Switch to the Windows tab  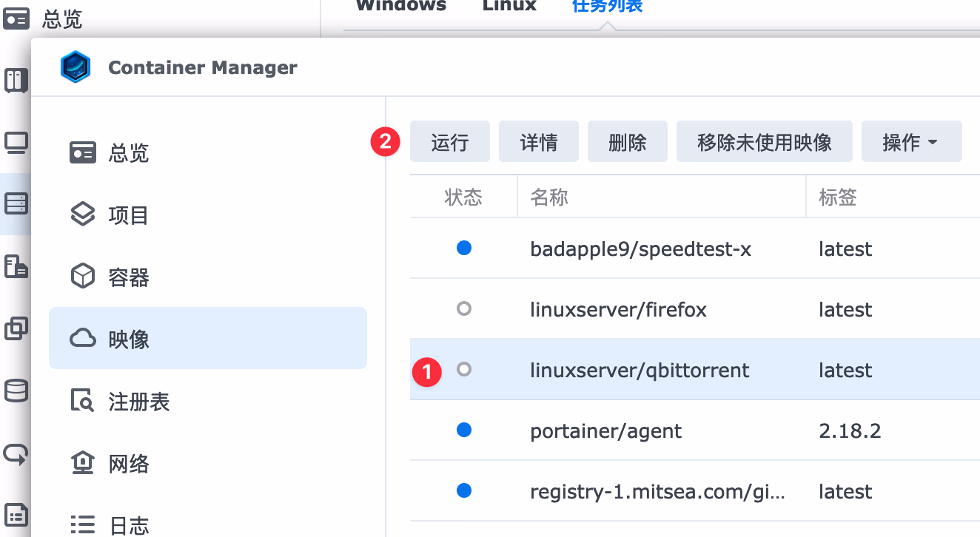(400, 6)
